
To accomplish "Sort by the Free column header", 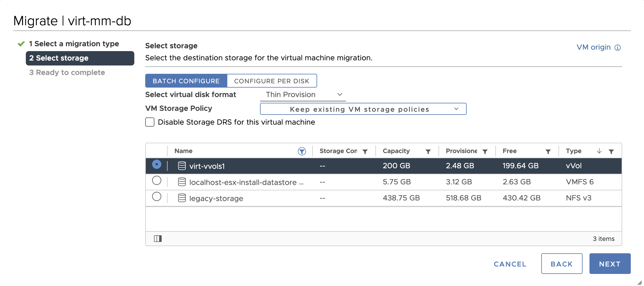I will (x=509, y=151).
